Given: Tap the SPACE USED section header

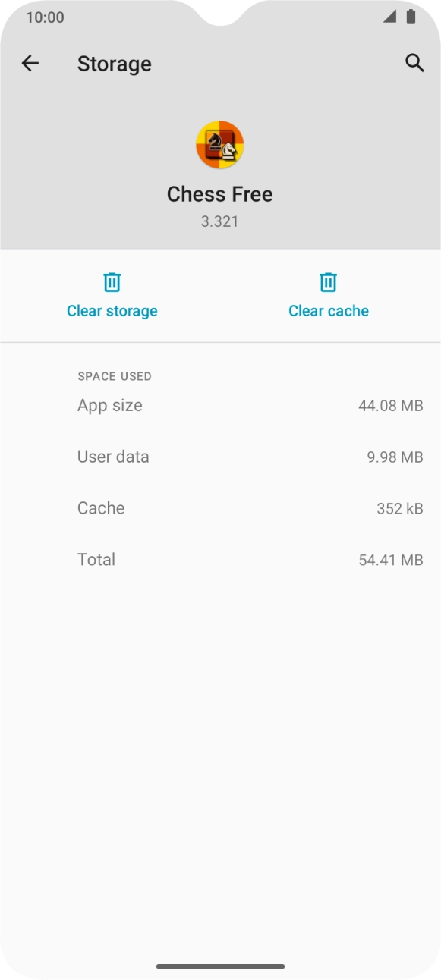Looking at the screenshot, I should (x=114, y=376).
